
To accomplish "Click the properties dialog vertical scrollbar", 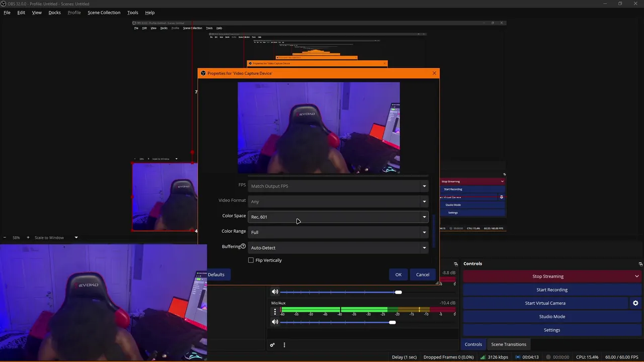I will click(x=433, y=231).
